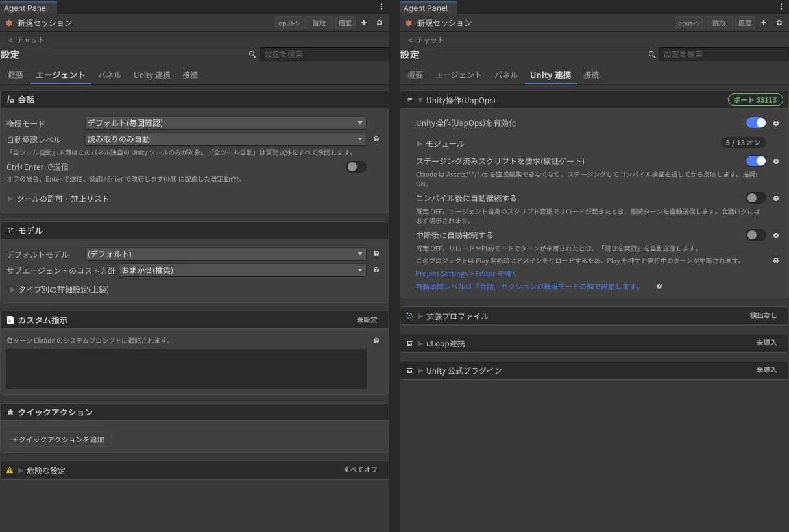The height and width of the screenshot is (532, 789).
Task: Click the 読取 button in the right panel
Action: click(719, 23)
